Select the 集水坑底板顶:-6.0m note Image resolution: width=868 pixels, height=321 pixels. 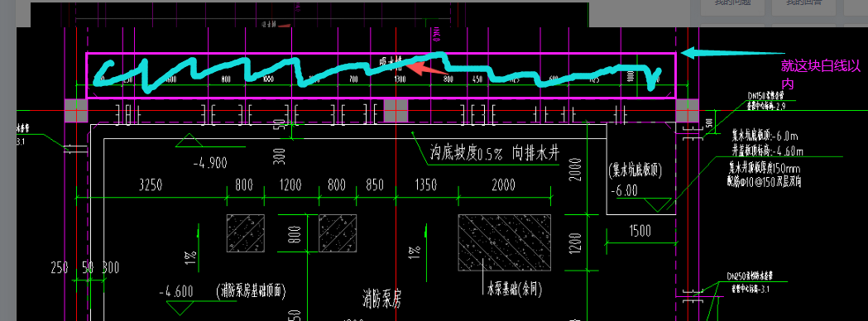[x=765, y=135]
